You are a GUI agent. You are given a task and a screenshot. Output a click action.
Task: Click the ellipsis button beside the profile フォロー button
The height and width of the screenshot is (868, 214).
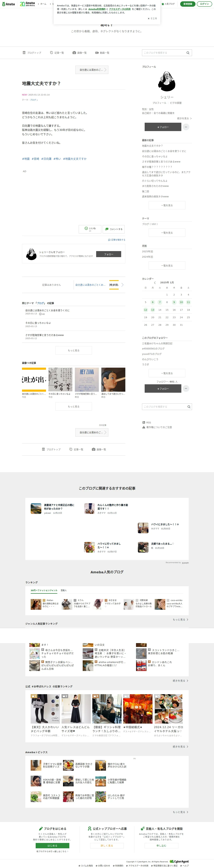[186, 127]
